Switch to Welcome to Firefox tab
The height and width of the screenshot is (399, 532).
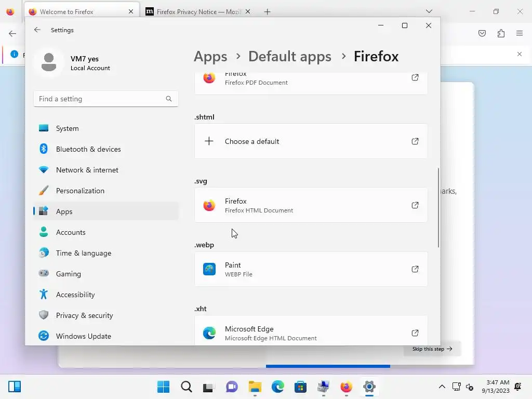point(82,12)
